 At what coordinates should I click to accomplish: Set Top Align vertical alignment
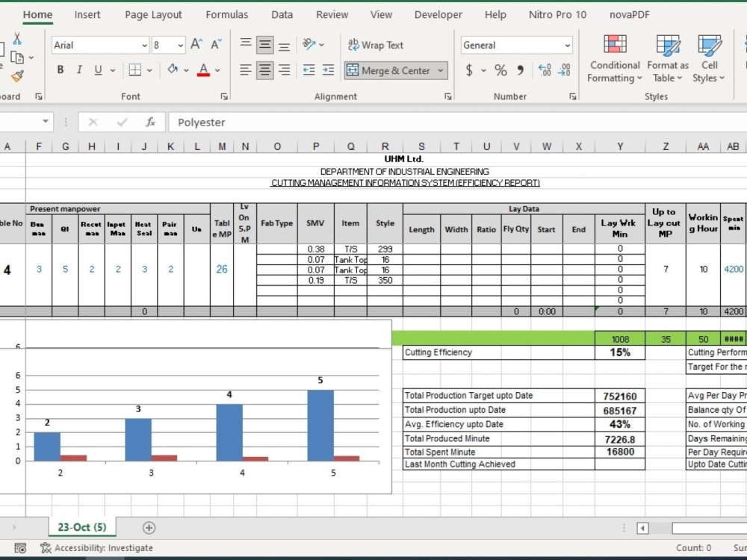246,45
